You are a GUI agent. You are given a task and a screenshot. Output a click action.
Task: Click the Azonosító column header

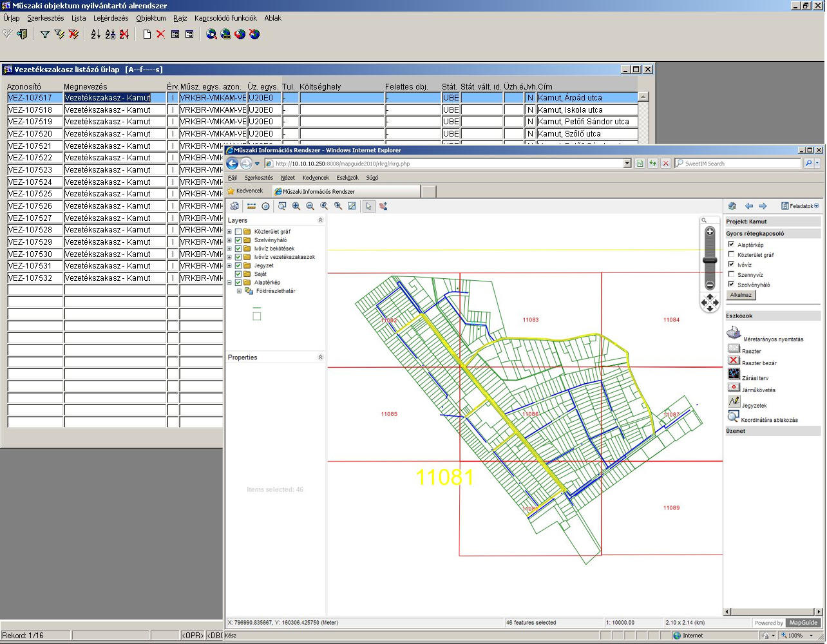[24, 86]
